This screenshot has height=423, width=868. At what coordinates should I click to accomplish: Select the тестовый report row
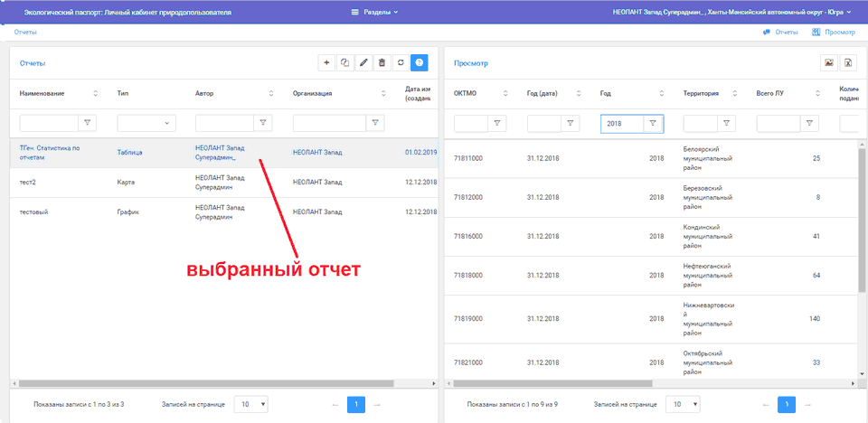[x=224, y=212]
